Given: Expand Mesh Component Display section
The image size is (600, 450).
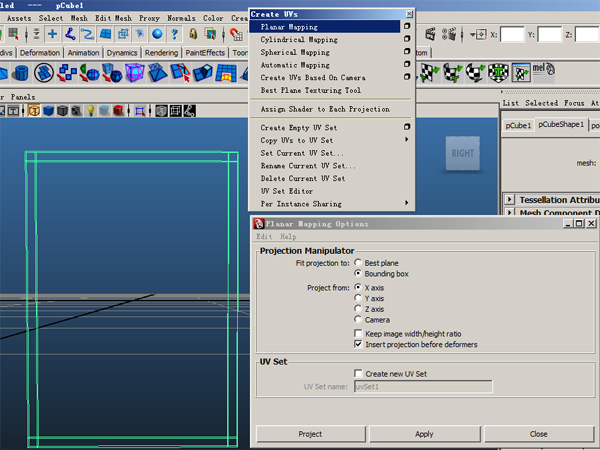Looking at the screenshot, I should [509, 211].
